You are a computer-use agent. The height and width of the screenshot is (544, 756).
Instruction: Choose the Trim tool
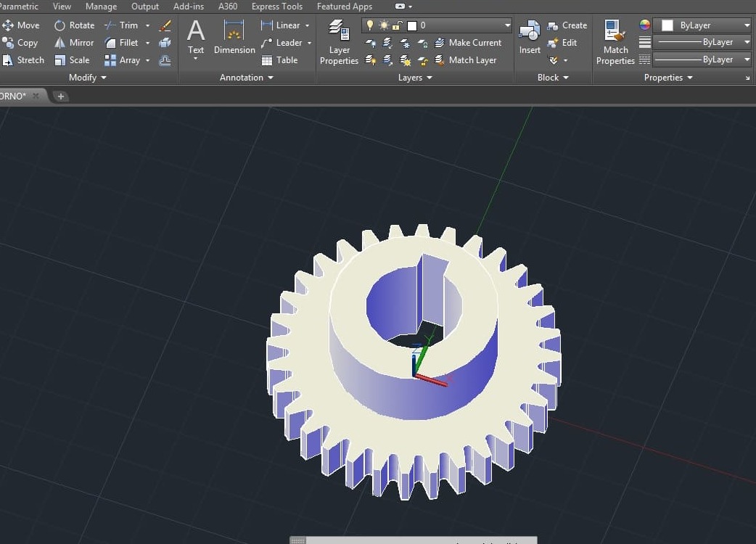pyautogui.click(x=121, y=25)
